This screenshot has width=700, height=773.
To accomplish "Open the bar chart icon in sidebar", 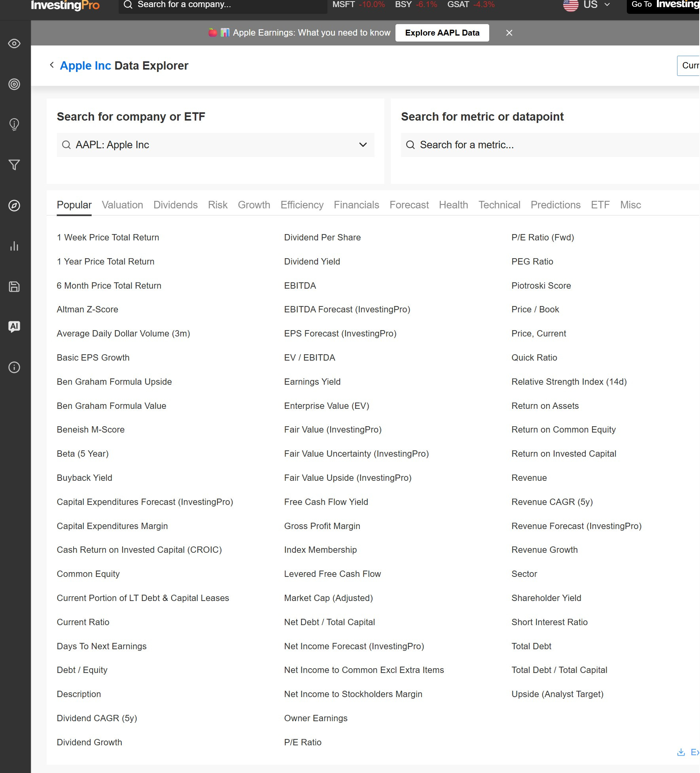I will click(x=14, y=246).
